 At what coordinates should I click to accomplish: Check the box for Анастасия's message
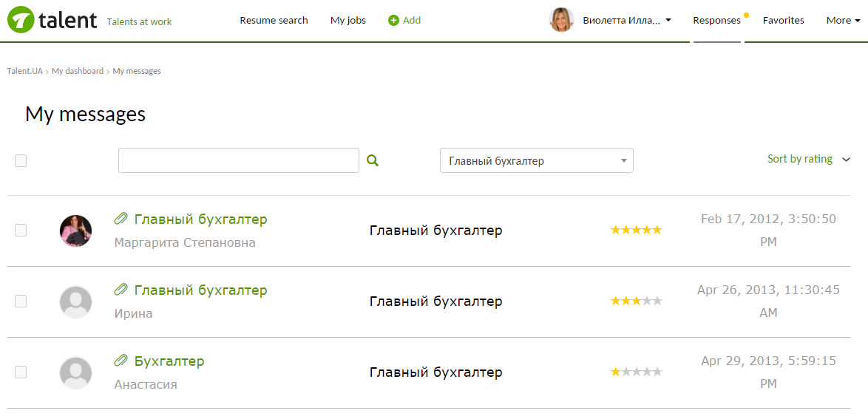[x=21, y=372]
